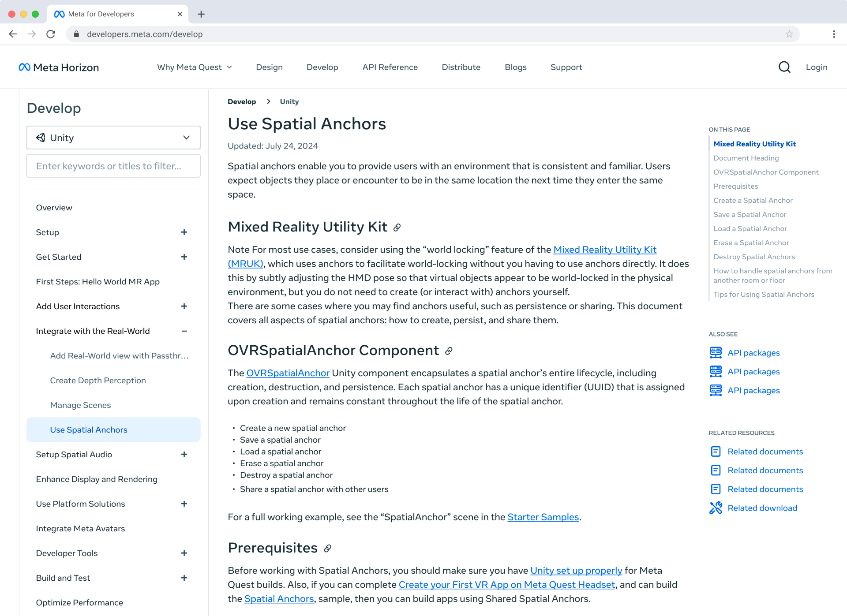The height and width of the screenshot is (616, 847).
Task: Click the second API packages icon
Action: [716, 372]
